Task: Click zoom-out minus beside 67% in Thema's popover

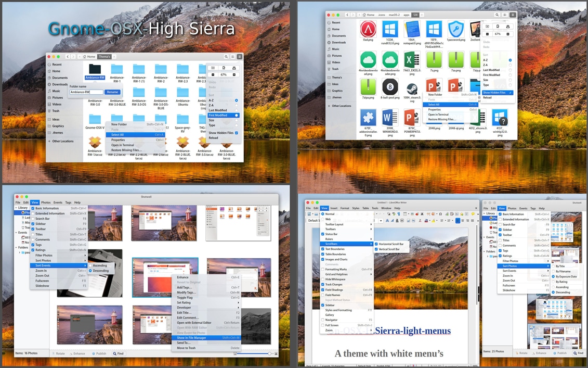Action: [213, 75]
